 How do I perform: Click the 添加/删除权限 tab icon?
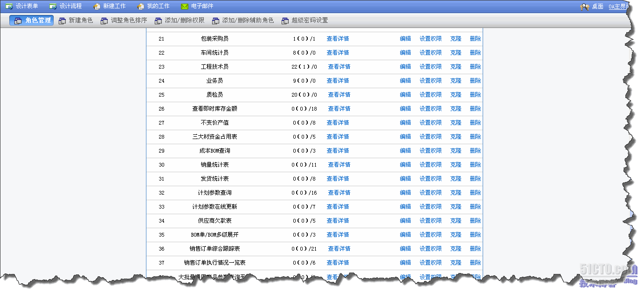point(158,21)
